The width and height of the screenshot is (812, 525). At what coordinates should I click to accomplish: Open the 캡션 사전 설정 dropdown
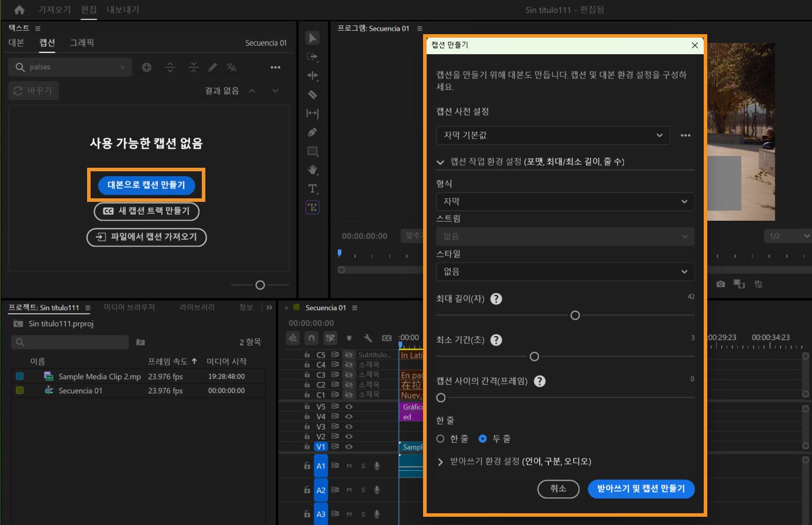[553, 135]
